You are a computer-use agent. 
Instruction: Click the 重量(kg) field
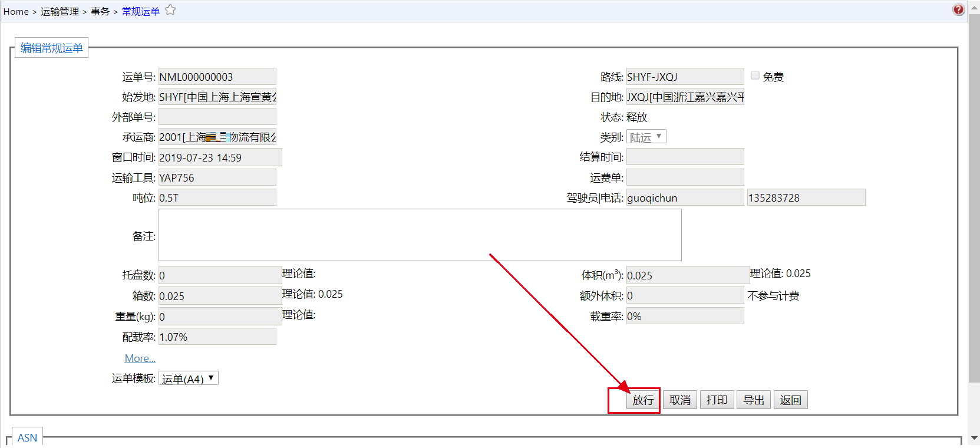(x=220, y=317)
